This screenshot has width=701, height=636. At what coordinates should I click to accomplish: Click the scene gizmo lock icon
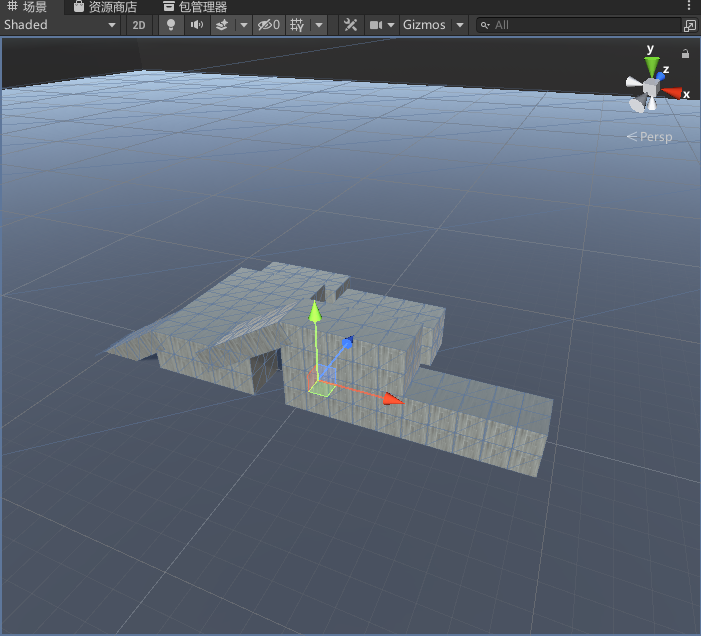pyautogui.click(x=685, y=53)
